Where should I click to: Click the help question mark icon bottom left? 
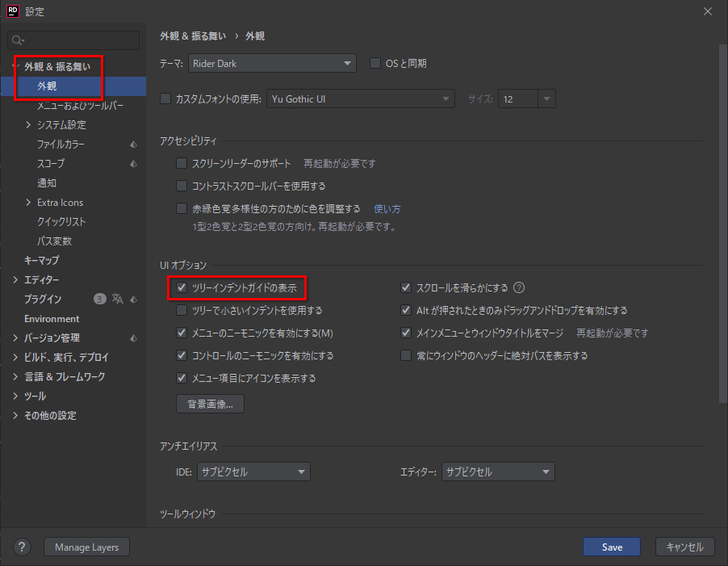tap(21, 547)
